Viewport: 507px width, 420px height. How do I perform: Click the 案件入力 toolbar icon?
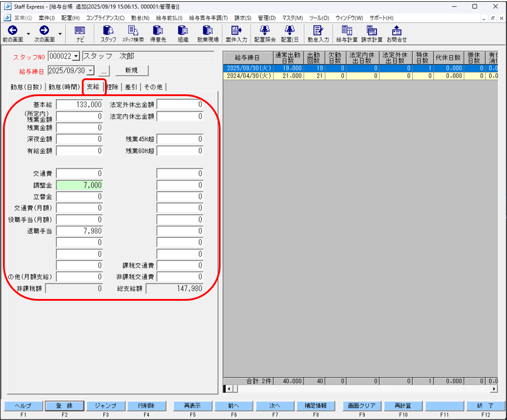[237, 34]
